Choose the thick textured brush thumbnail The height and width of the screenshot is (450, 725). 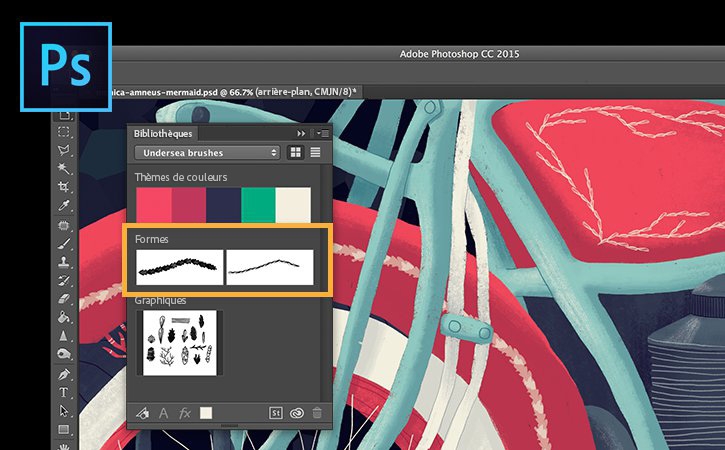[x=179, y=267]
